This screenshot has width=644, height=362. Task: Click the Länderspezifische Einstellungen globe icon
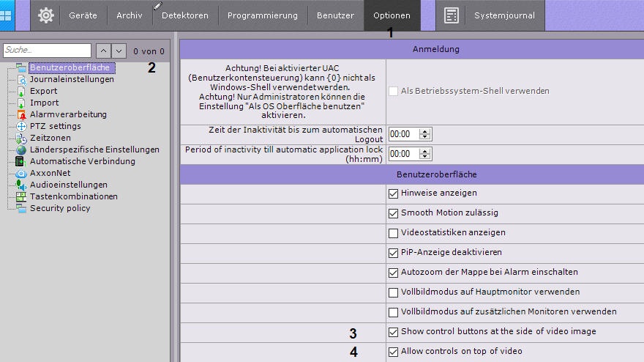[21, 149]
